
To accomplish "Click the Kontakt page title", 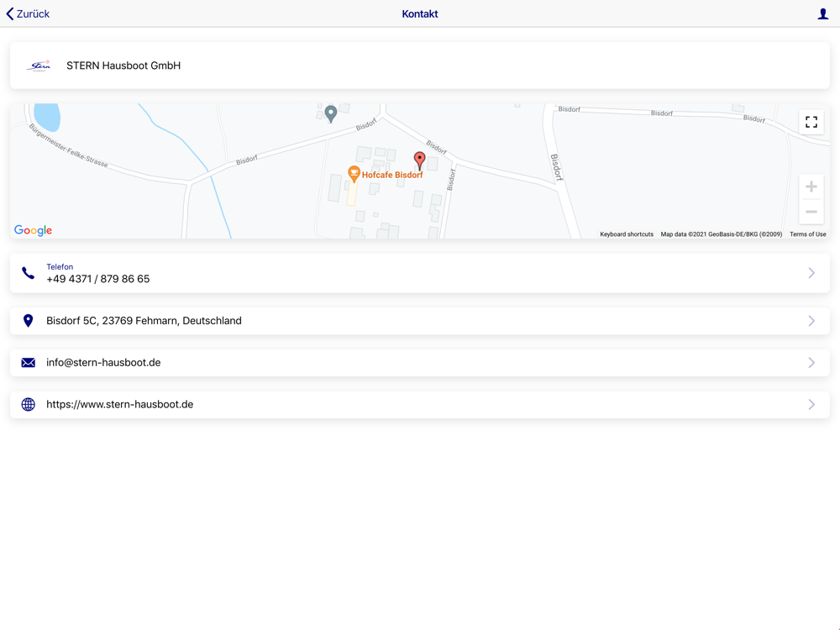I will [x=420, y=14].
